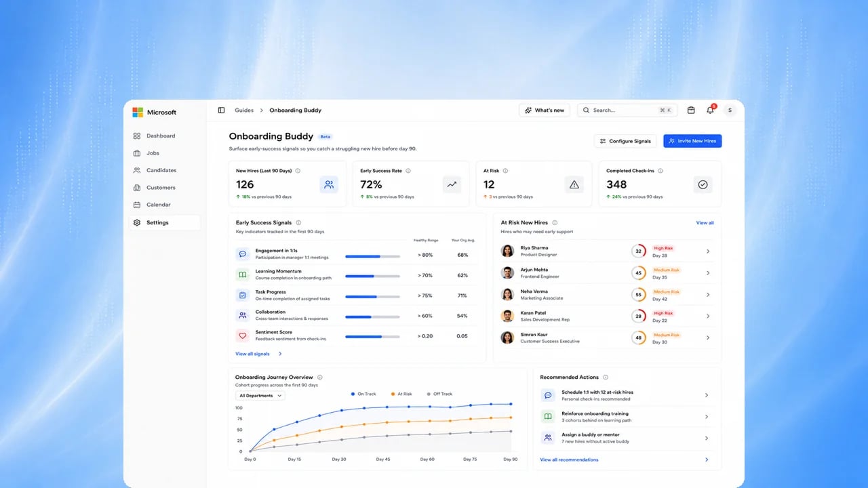The width and height of the screenshot is (868, 488).
Task: Open the All Departments dropdown
Action: (260, 396)
